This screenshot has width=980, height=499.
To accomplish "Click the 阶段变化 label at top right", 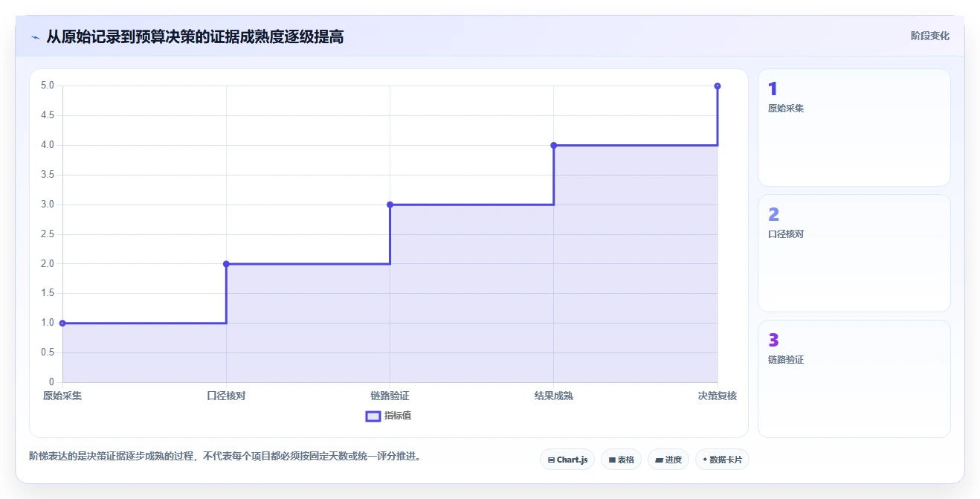I will (929, 36).
